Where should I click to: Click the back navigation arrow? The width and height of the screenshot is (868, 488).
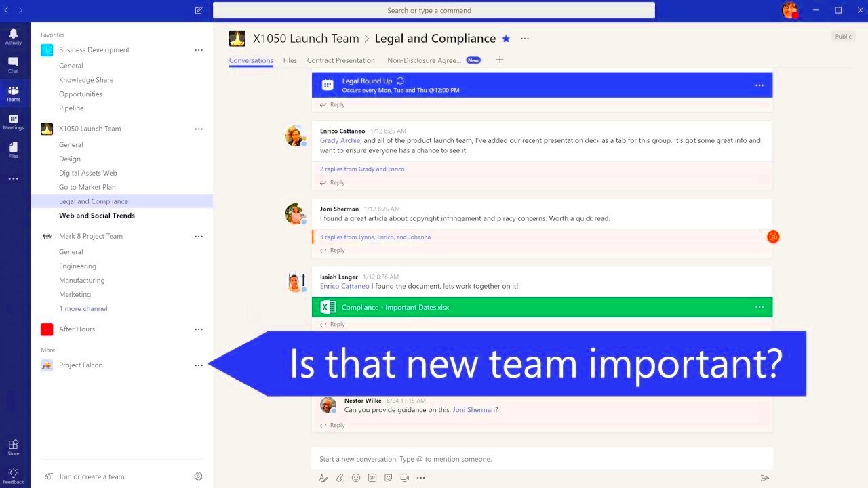[x=7, y=10]
